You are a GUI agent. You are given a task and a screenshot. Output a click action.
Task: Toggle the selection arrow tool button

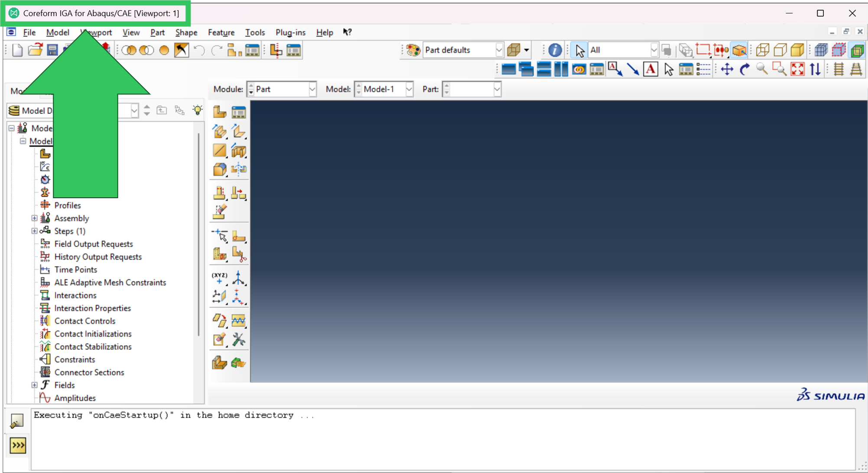(580, 50)
